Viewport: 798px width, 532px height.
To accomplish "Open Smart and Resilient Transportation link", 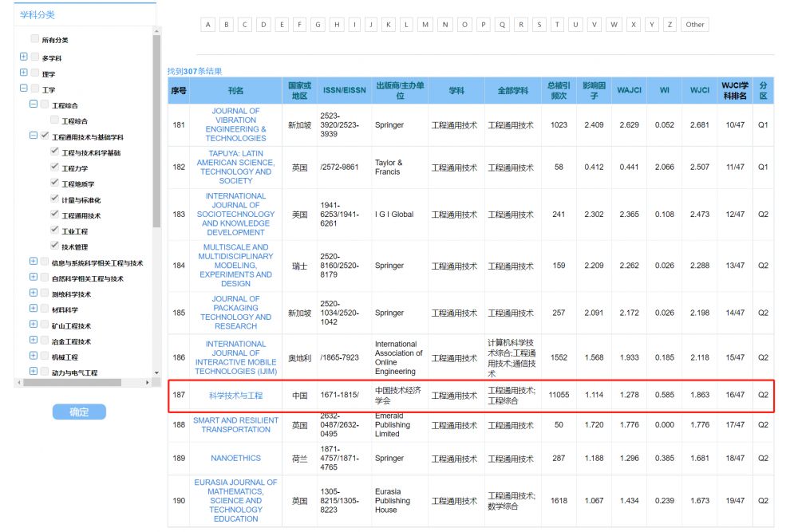I will coord(235,424).
